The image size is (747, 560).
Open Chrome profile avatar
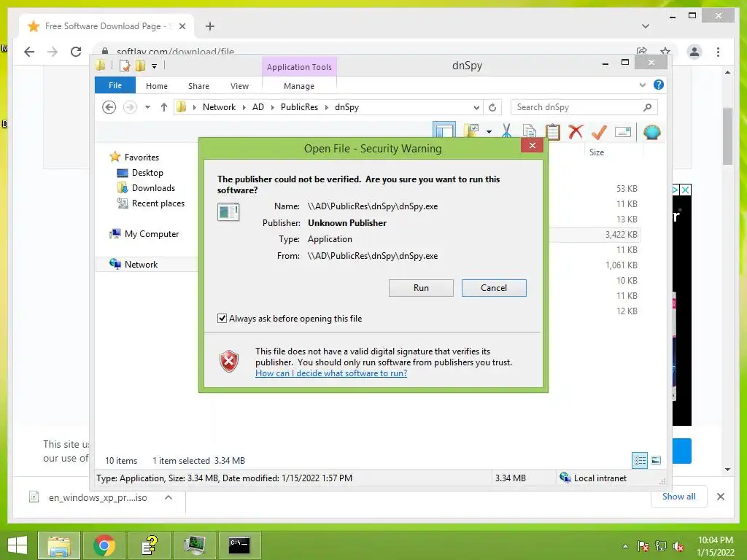pyautogui.click(x=694, y=52)
